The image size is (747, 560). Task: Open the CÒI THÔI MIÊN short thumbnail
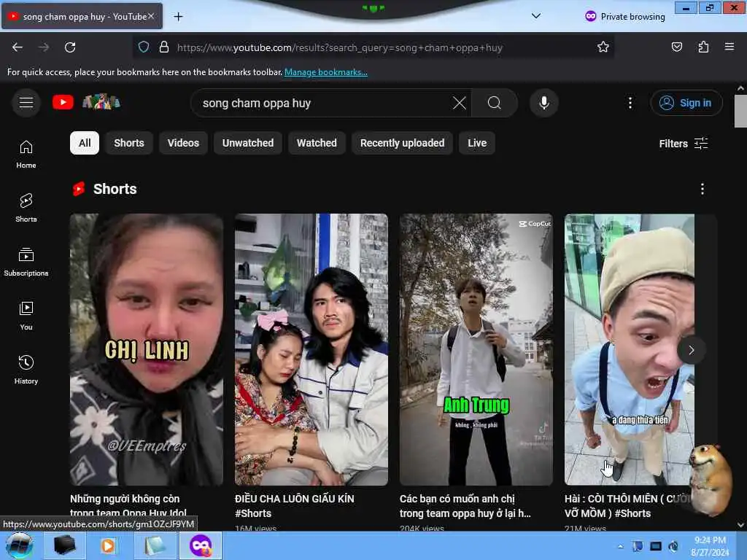click(630, 349)
